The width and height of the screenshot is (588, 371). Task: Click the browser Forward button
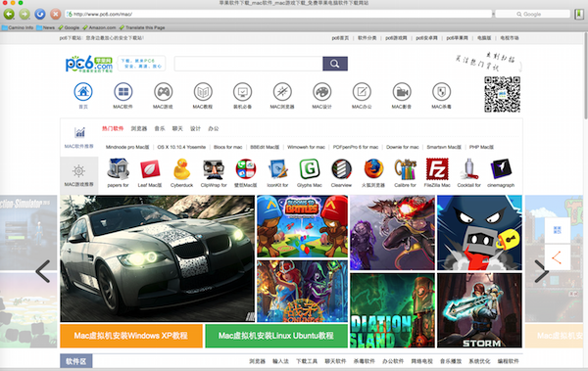tap(24, 15)
